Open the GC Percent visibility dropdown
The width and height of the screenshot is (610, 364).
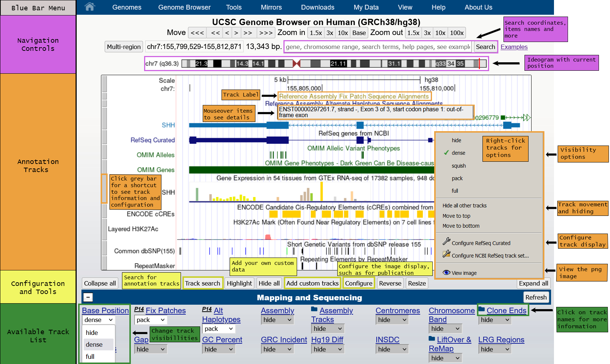[x=219, y=349]
